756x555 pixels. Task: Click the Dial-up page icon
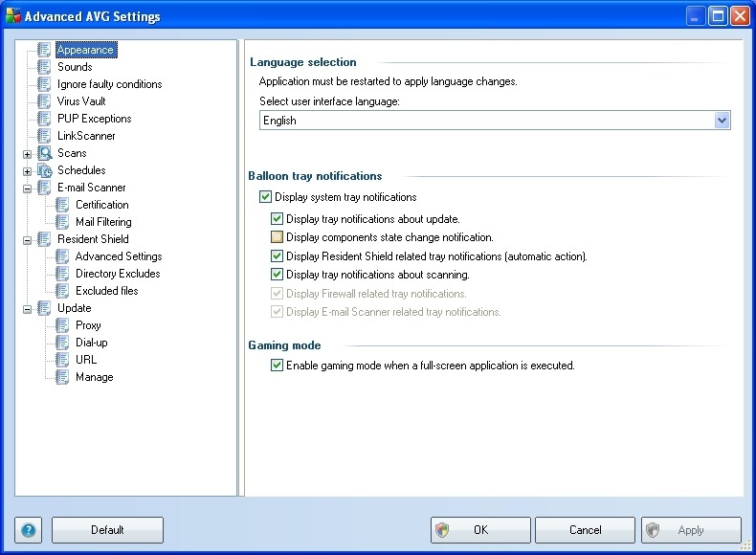click(61, 343)
